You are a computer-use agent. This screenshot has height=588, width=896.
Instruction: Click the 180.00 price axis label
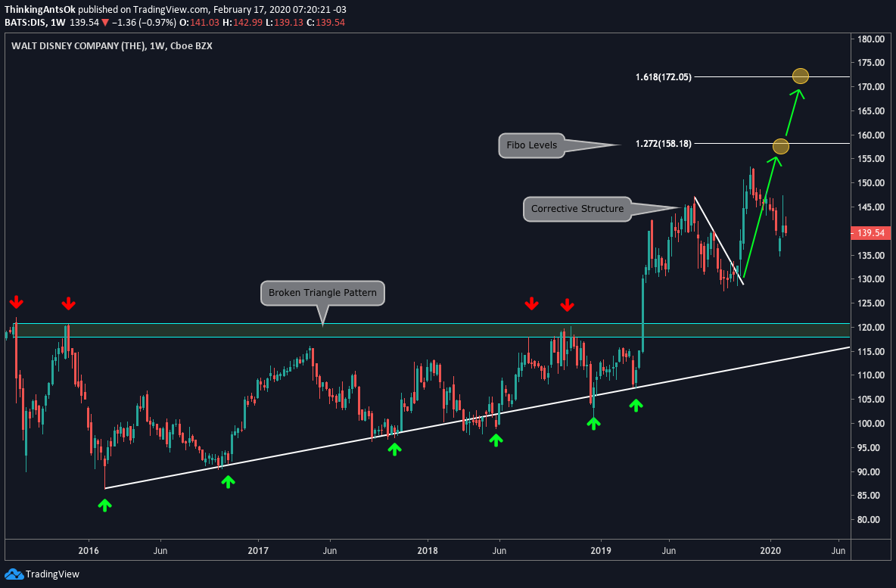point(871,39)
